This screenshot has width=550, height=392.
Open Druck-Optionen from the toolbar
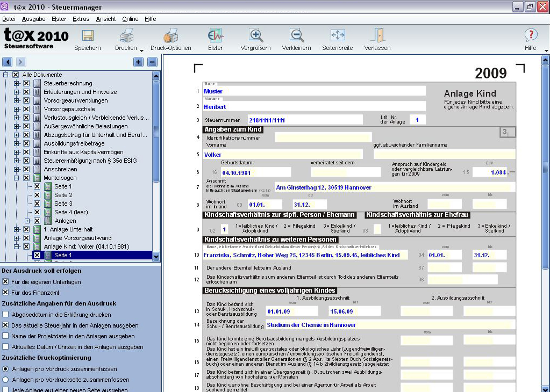pyautogui.click(x=170, y=37)
